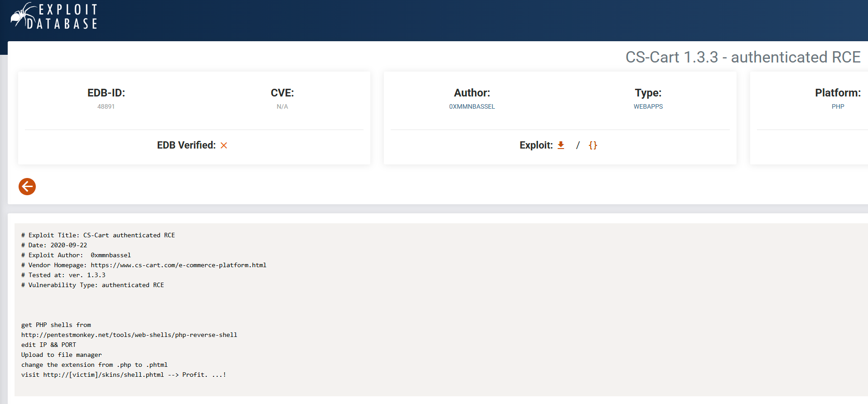
Task: Click the '# Vulnerability Type: authenticated RCE' line
Action: point(92,285)
